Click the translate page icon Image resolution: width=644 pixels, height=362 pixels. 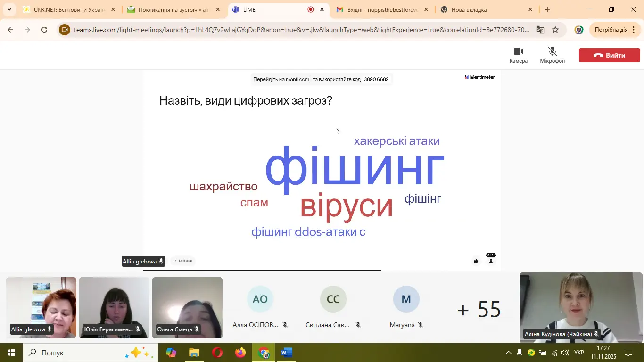tap(540, 30)
